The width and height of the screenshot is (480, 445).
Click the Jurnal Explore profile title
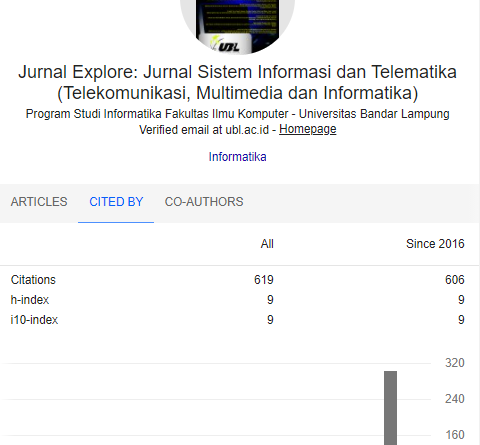coord(237,82)
